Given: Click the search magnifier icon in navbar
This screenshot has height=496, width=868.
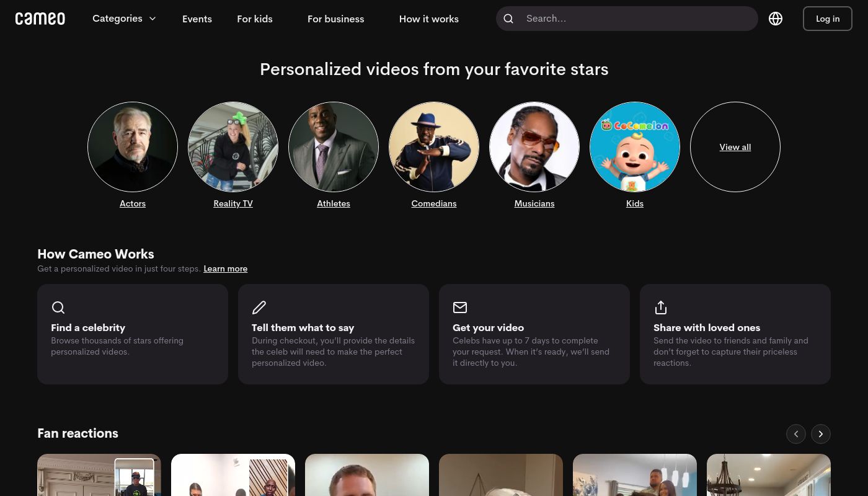Looking at the screenshot, I should (508, 19).
